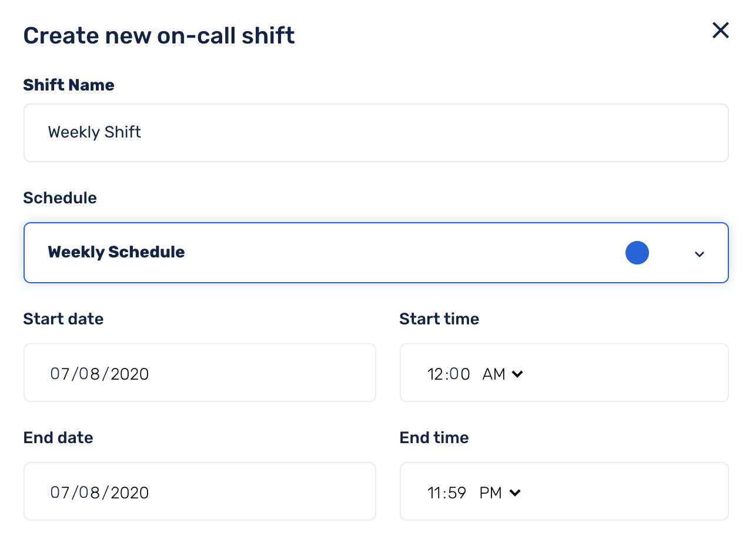
Task: Select the minutes in End time
Action: coord(456,493)
